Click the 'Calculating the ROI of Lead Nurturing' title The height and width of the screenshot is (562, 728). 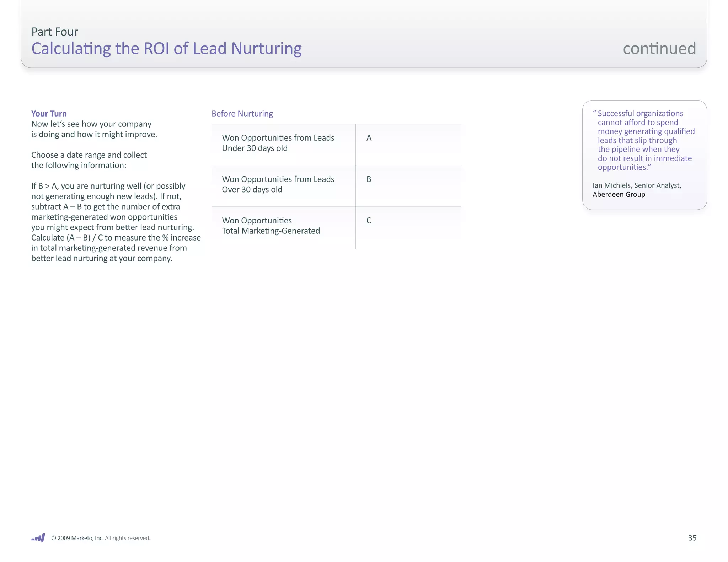tap(166, 48)
